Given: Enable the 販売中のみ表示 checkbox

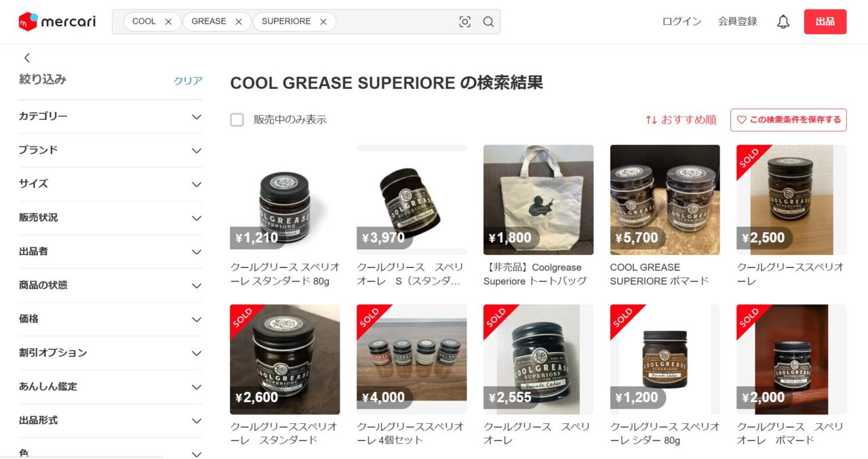Looking at the screenshot, I should [237, 120].
